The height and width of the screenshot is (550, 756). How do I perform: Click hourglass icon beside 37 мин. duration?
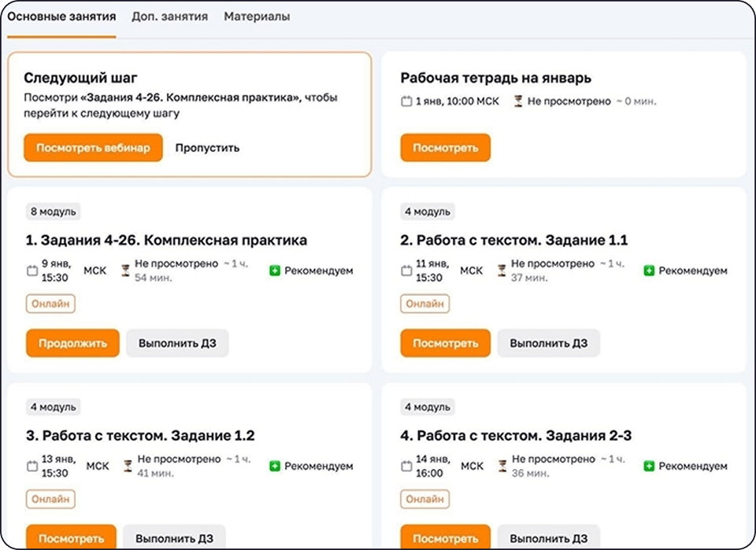pos(502,271)
